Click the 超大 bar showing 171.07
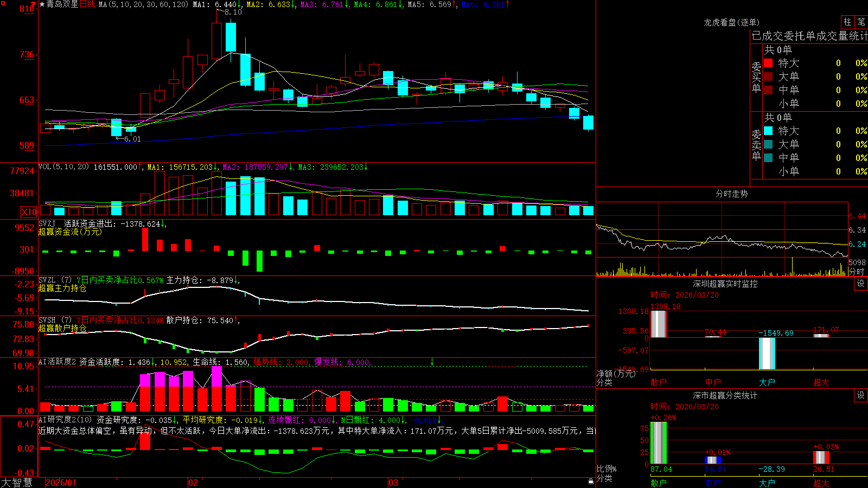The height and width of the screenshot is (488, 868). pyautogui.click(x=821, y=336)
